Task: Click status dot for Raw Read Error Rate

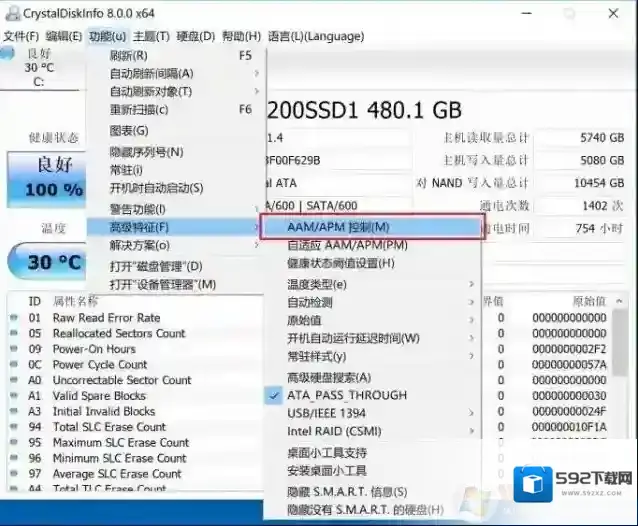Action: 15,318
